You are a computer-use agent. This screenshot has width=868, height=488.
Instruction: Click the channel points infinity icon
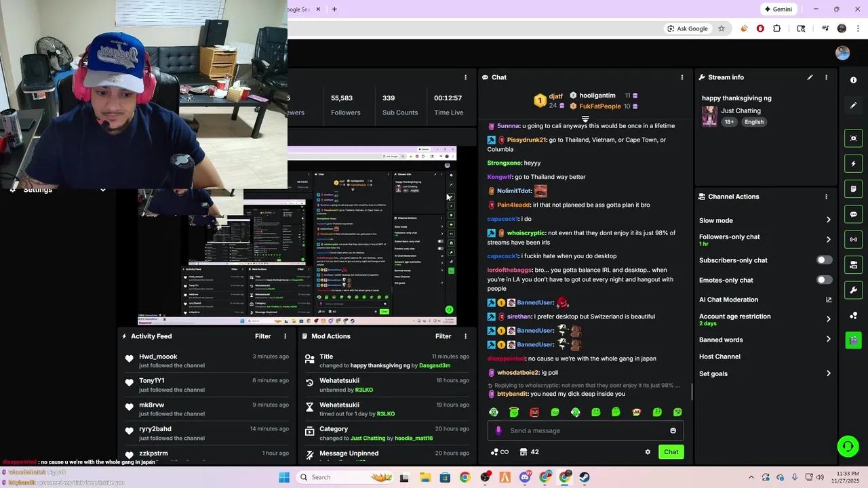[499, 452]
